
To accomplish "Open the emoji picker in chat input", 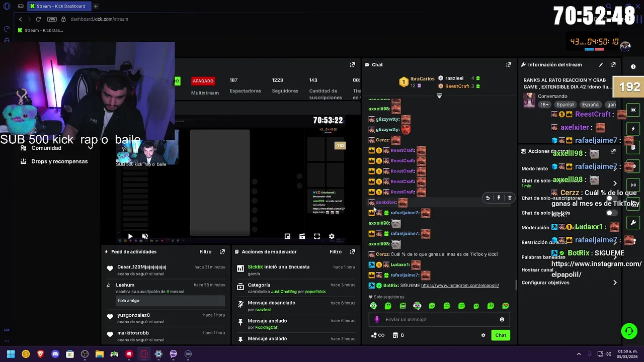I will pos(502,320).
